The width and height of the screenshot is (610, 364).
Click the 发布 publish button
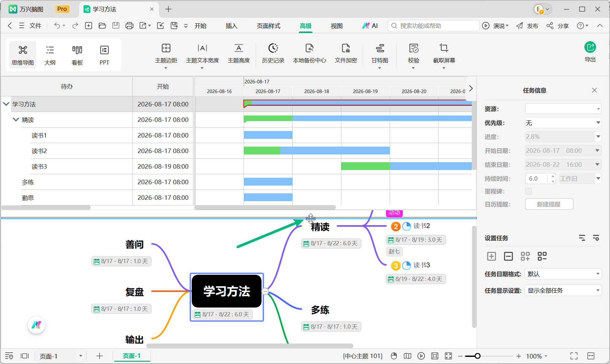(x=527, y=26)
